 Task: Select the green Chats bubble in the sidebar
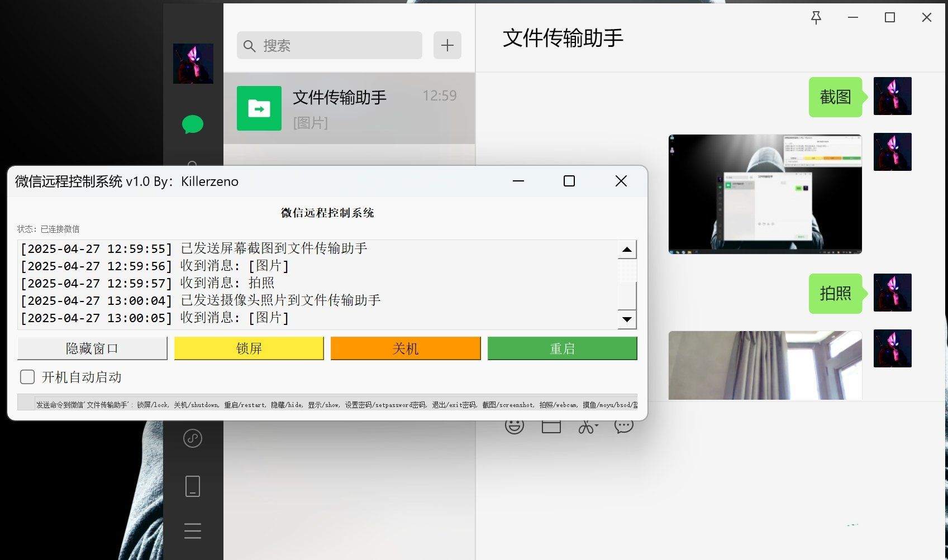point(192,125)
